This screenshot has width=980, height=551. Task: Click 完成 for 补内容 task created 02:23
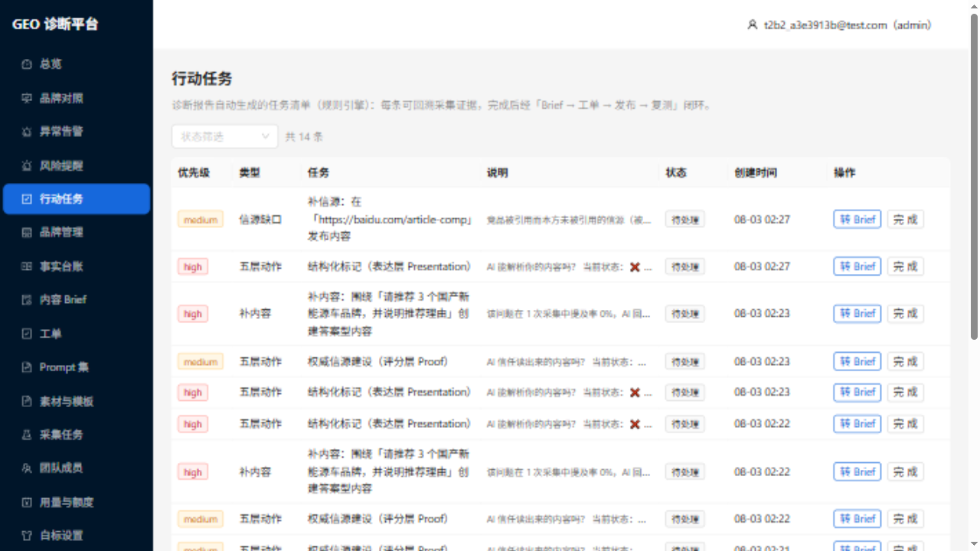pos(906,314)
